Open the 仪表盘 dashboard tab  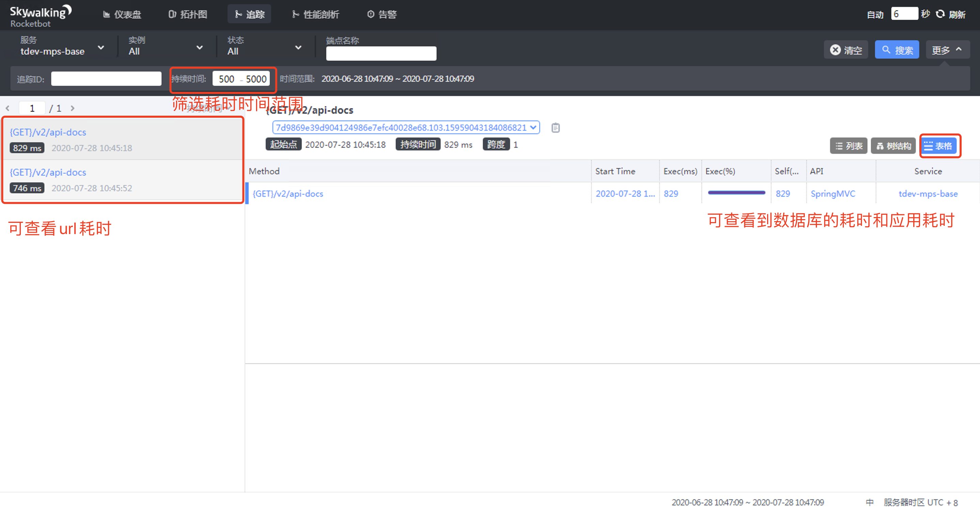pyautogui.click(x=122, y=14)
